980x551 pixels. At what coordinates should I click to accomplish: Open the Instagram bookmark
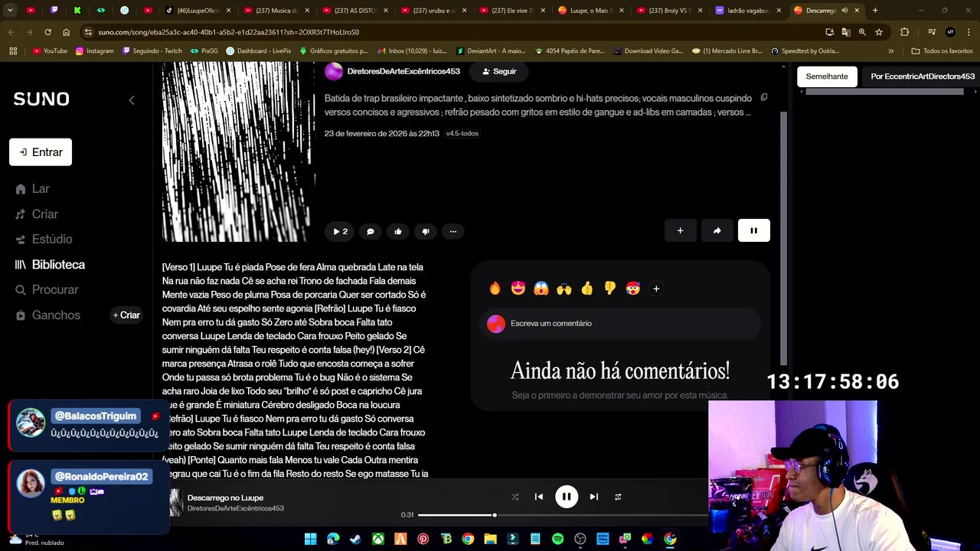pyautogui.click(x=93, y=51)
